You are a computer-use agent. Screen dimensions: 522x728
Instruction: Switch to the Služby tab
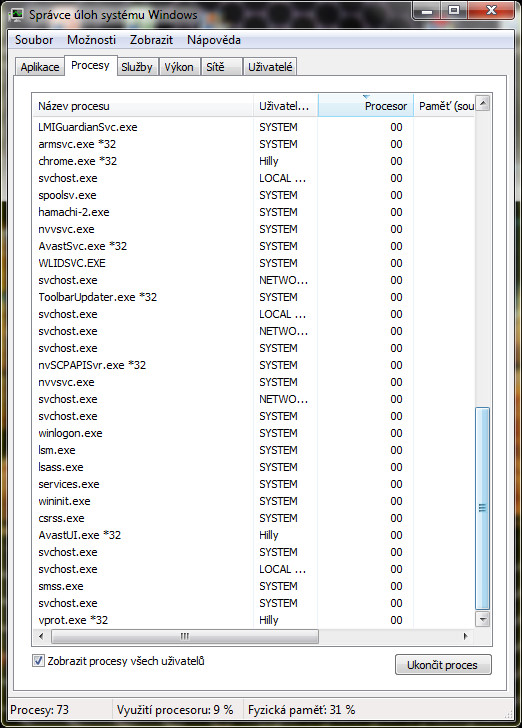point(137,67)
